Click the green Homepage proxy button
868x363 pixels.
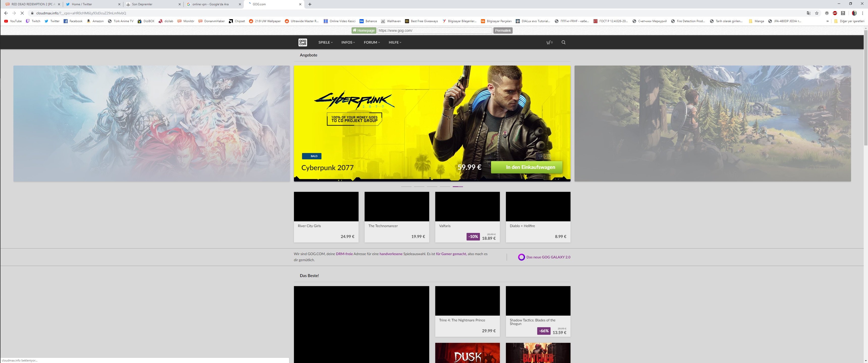(x=364, y=31)
